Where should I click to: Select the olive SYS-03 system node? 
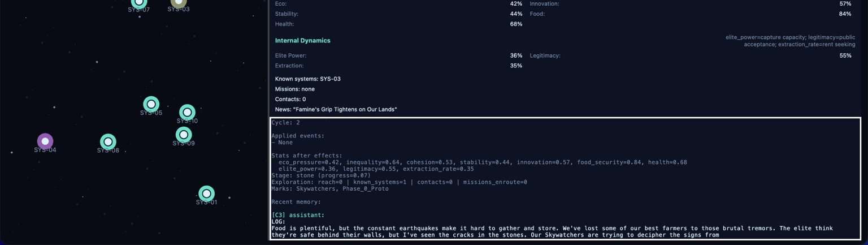[x=179, y=2]
